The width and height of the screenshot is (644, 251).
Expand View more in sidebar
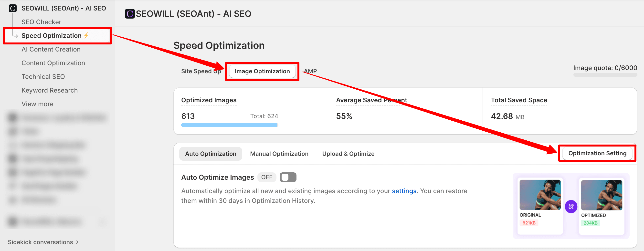pyautogui.click(x=38, y=104)
